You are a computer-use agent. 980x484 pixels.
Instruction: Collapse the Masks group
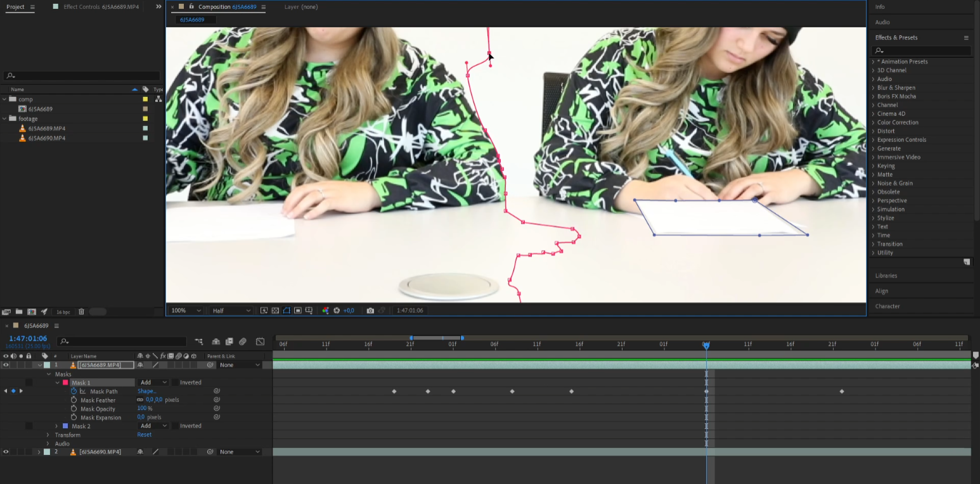(x=48, y=374)
